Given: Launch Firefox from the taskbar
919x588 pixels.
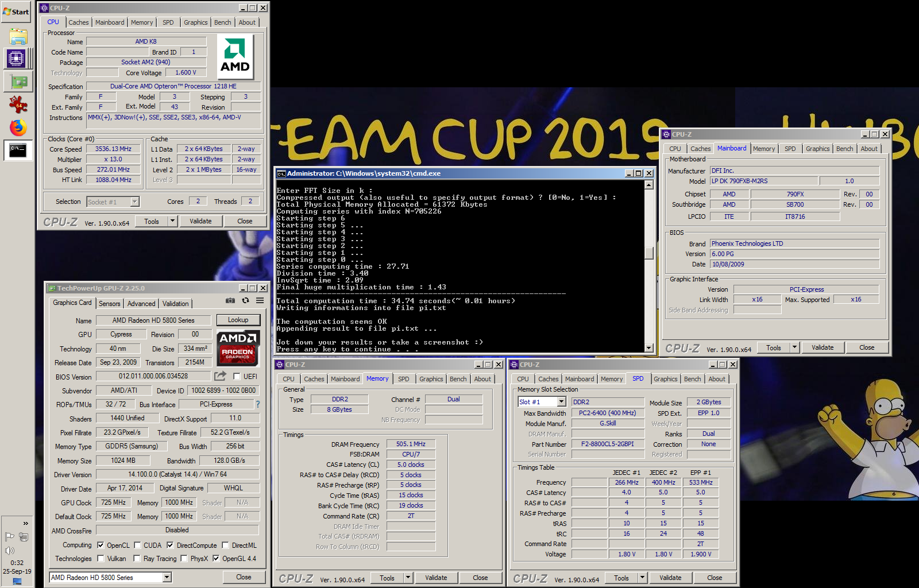Looking at the screenshot, I should (x=18, y=127).
